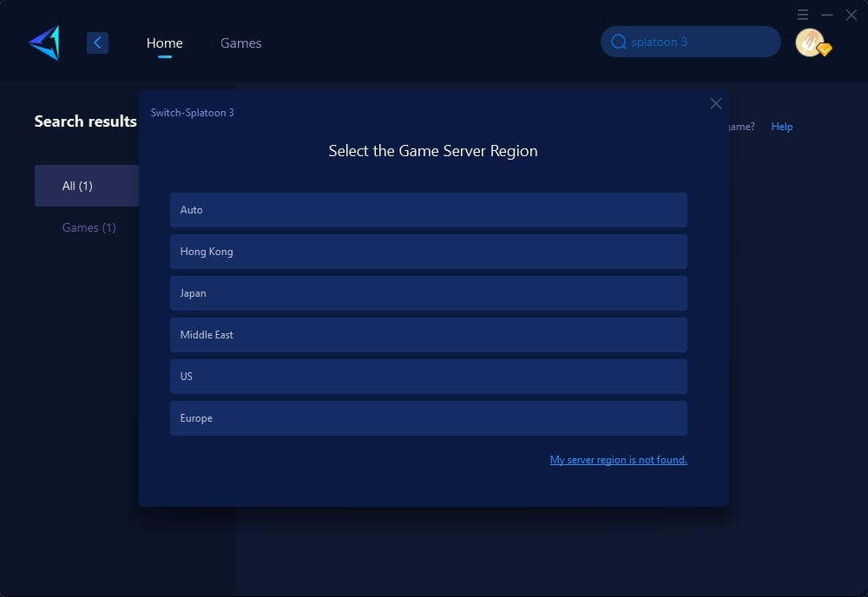Screen dimensions: 868x597
Task: Open the user profile avatar
Action: coord(811,43)
